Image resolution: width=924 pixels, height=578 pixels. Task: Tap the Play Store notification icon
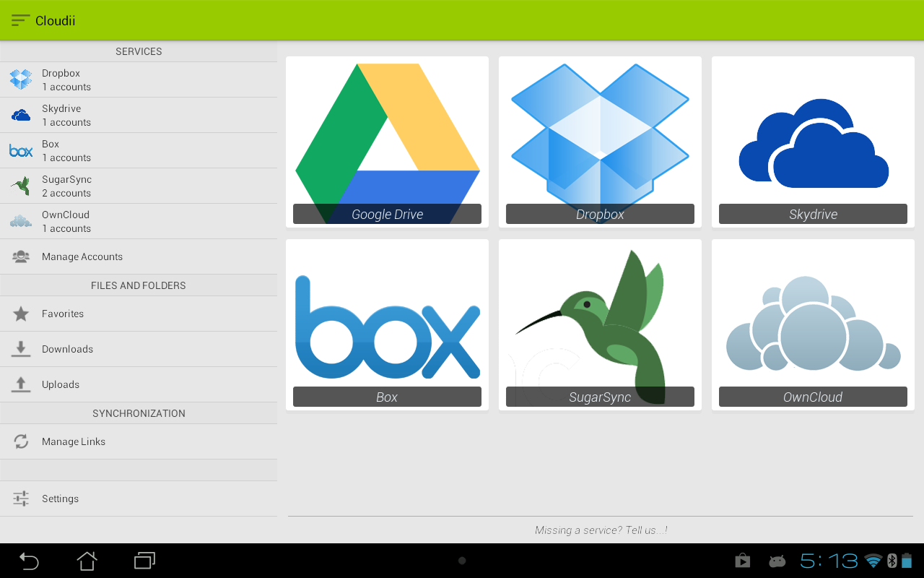pyautogui.click(x=743, y=561)
